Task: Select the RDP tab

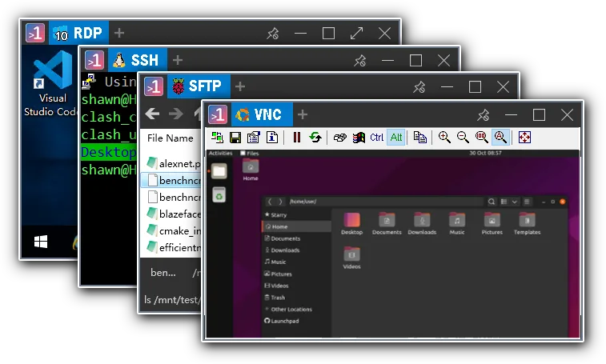Action: pyautogui.click(x=78, y=33)
